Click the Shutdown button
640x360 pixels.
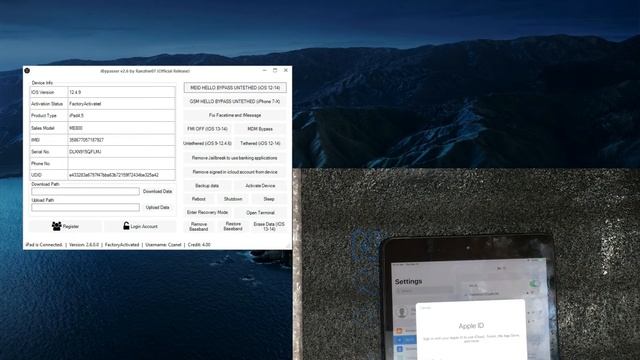point(233,199)
